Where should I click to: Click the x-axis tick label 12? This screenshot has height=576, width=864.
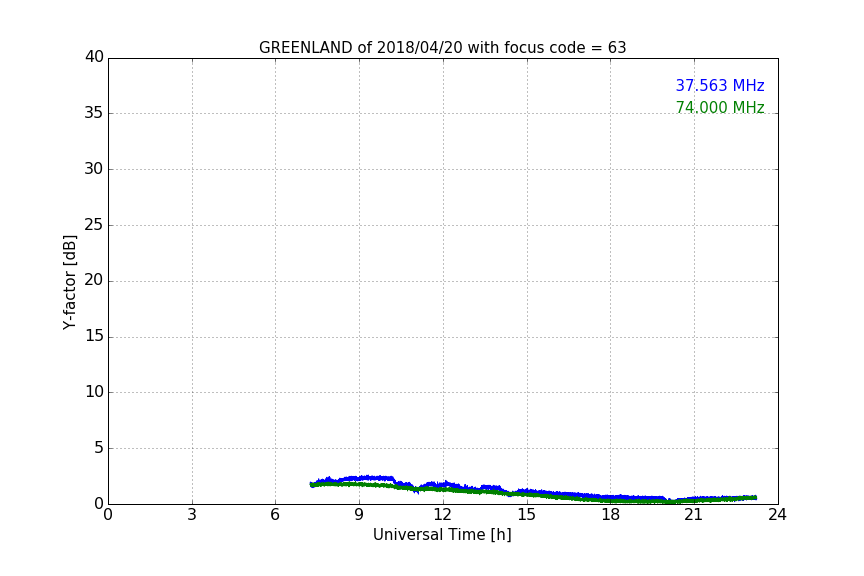click(x=442, y=515)
